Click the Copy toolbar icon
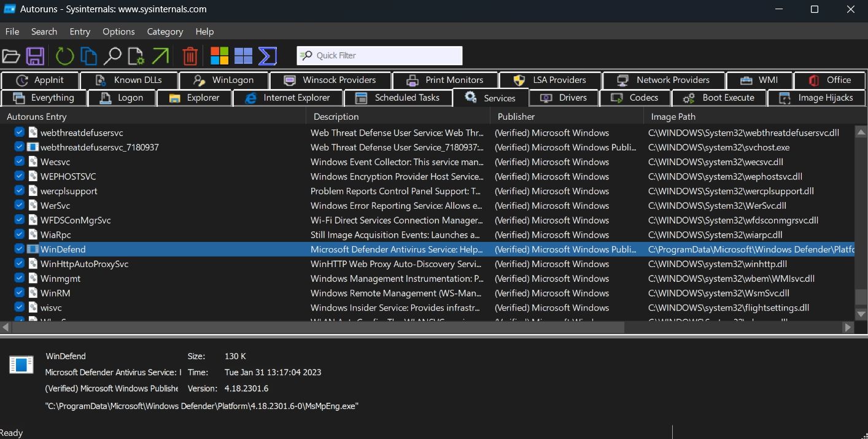 pos(88,56)
